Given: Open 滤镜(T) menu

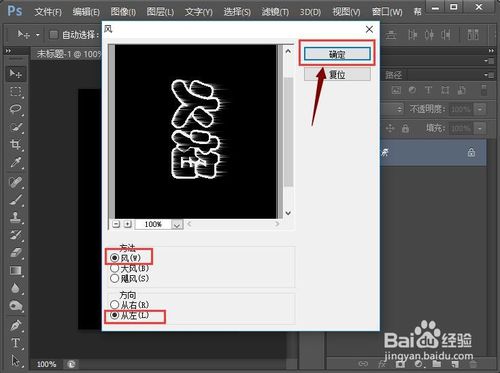Looking at the screenshot, I should point(275,12).
